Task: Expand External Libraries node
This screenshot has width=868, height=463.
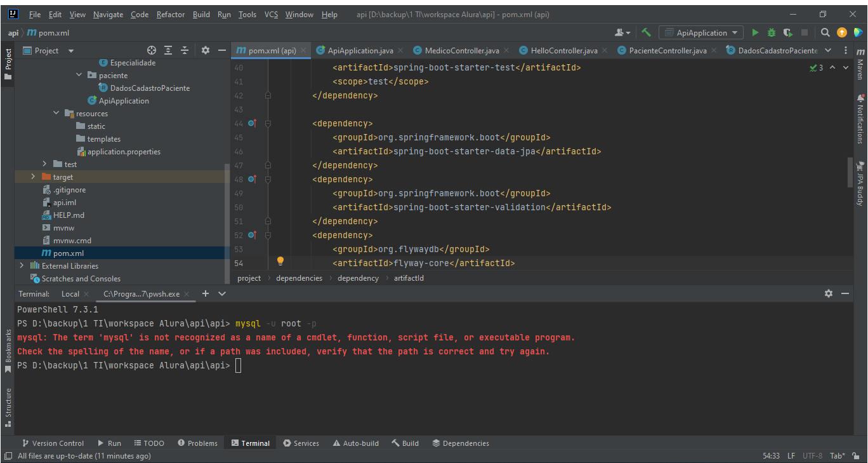Action: [x=22, y=265]
